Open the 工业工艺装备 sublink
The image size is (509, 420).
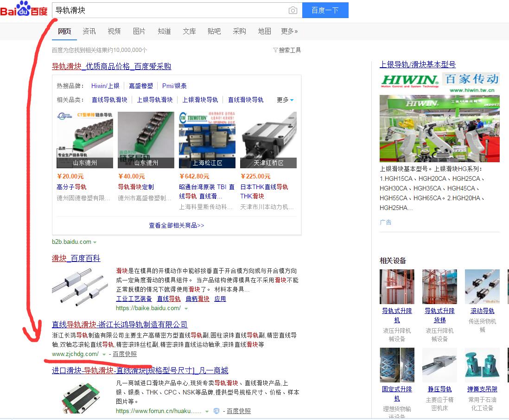(x=134, y=299)
